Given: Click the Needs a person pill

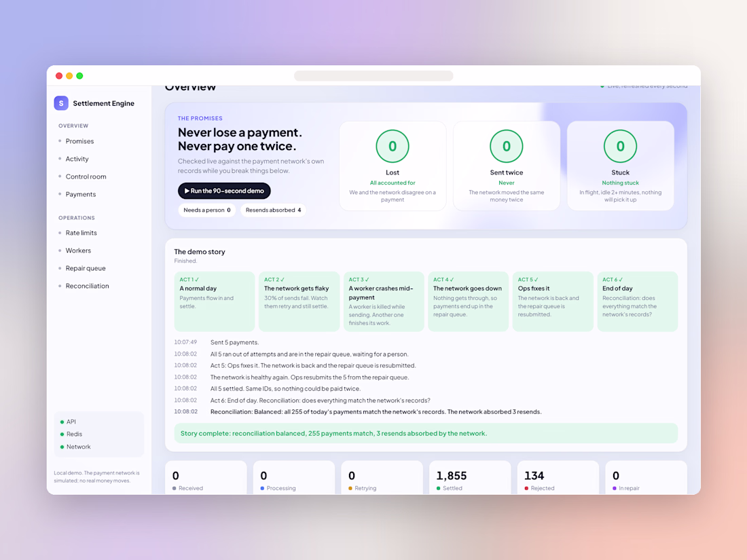Looking at the screenshot, I should [x=206, y=210].
